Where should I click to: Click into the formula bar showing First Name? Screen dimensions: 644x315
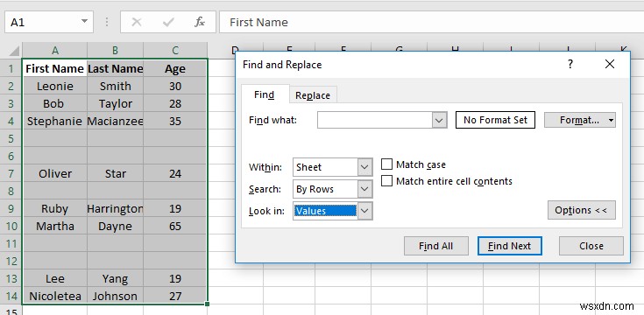(431, 22)
